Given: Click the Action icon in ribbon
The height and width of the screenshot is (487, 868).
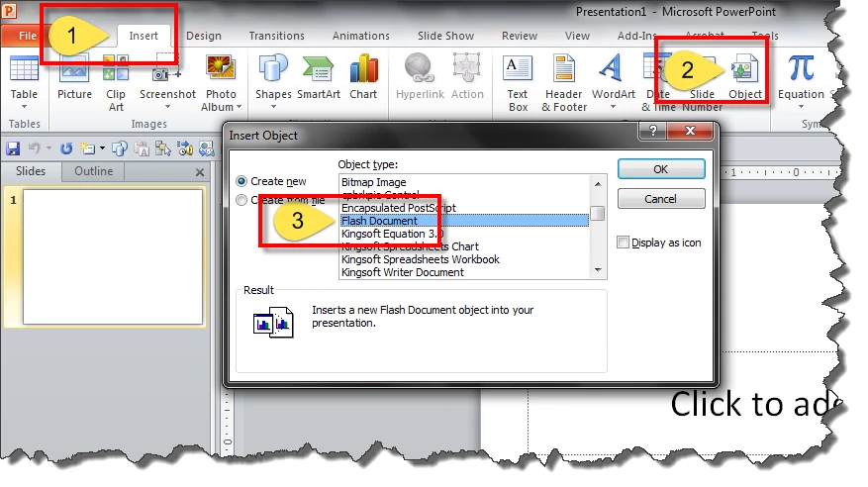Looking at the screenshot, I should (x=466, y=68).
